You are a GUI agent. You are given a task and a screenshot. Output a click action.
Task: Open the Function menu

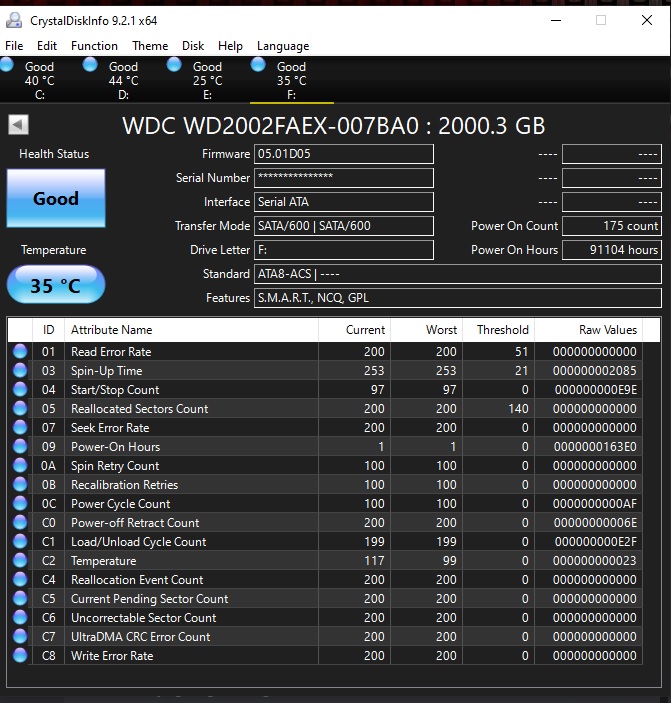94,46
